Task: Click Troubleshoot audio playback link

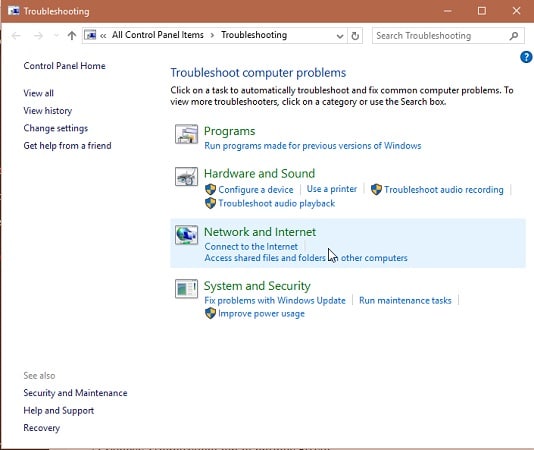Action: coord(277,203)
